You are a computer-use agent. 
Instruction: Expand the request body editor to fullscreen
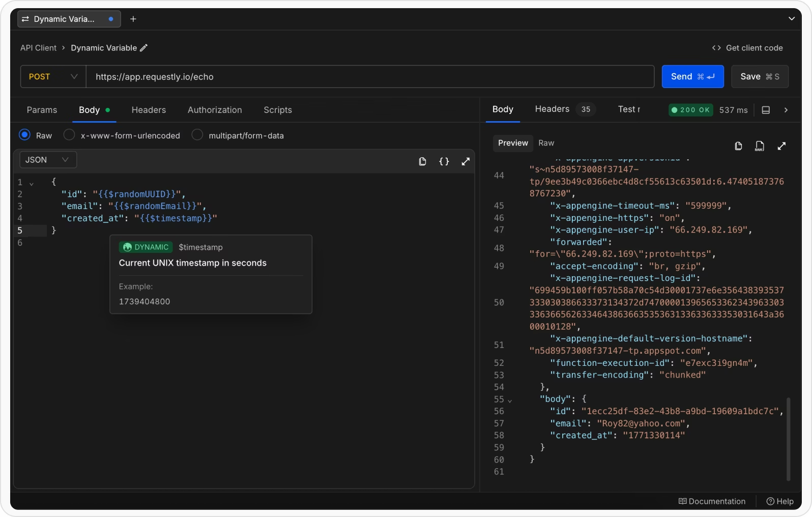click(466, 161)
